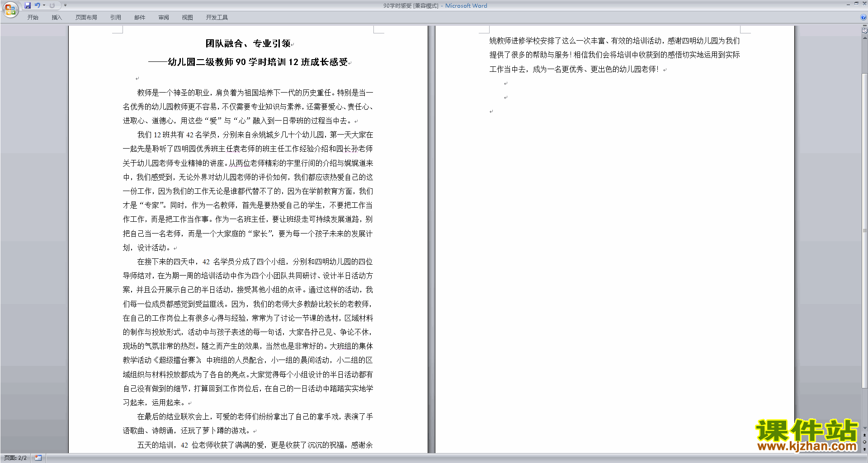The width and height of the screenshot is (868, 463).
Task: Open the Office button menu
Action: tap(10, 9)
